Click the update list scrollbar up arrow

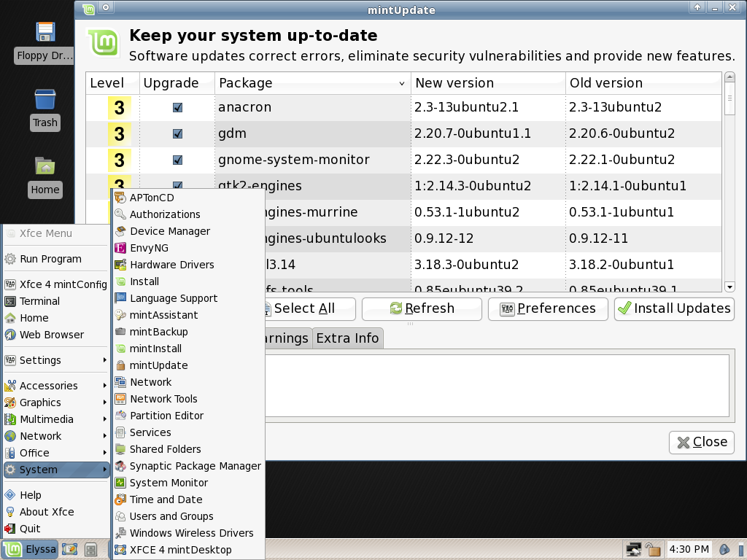coord(729,77)
